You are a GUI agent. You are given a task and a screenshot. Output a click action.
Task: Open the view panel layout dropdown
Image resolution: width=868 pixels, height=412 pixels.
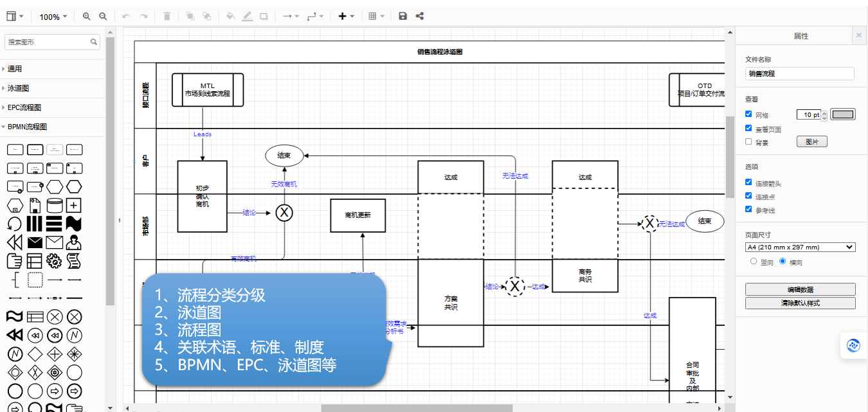click(15, 17)
